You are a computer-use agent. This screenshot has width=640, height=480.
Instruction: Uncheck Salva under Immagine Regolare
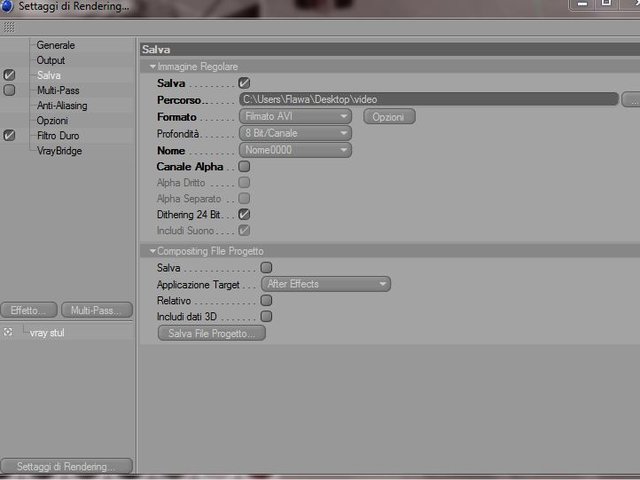[x=244, y=83]
